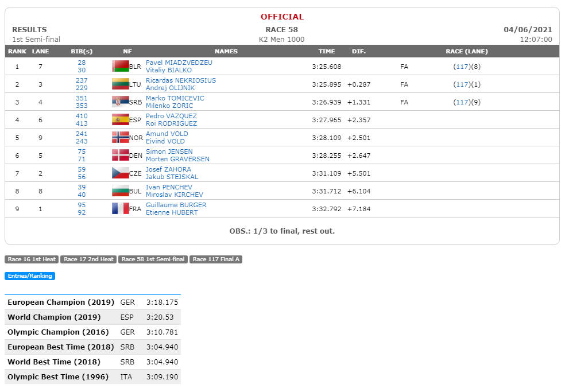Click the Lithuania flag icon
The height and width of the screenshot is (392, 561).
coord(120,84)
